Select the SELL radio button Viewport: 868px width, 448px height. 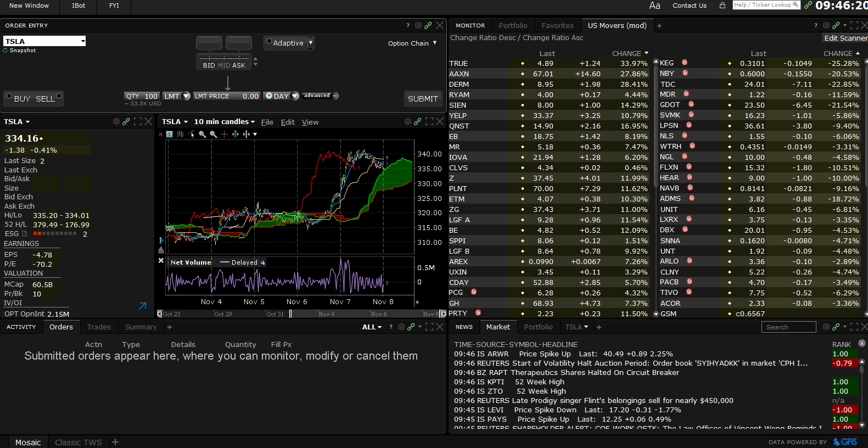[x=59, y=97]
